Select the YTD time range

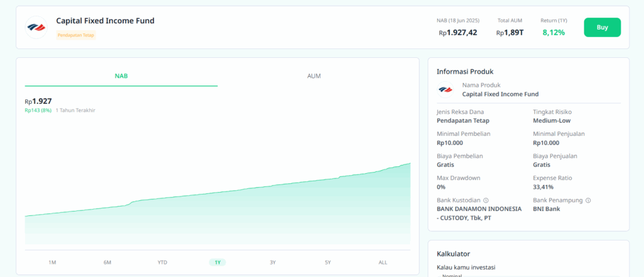tap(162, 262)
